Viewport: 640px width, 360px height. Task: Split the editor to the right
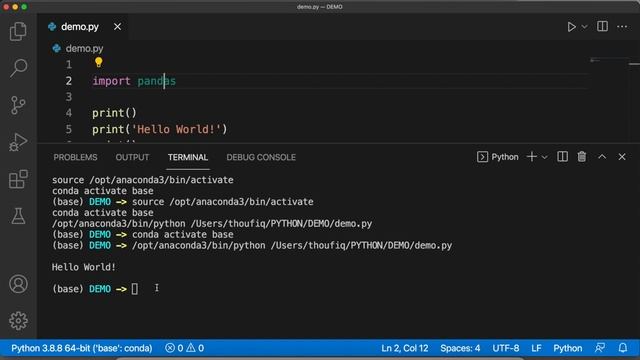click(x=602, y=27)
